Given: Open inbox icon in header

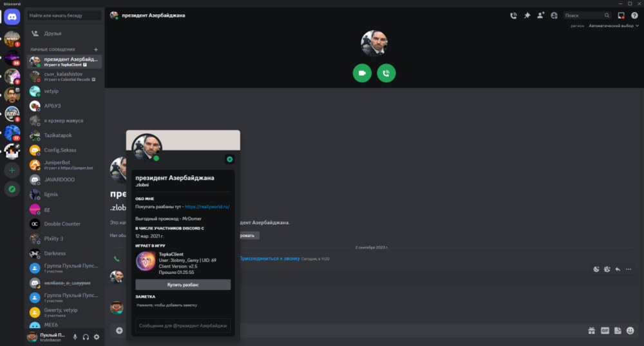Looking at the screenshot, I should [621, 15].
